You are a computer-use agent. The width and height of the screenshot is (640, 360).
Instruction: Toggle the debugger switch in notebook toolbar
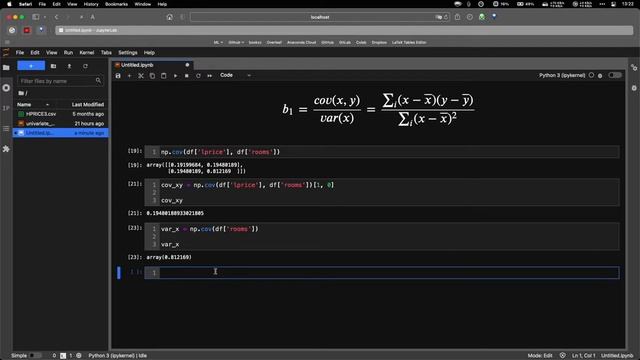pos(615,75)
